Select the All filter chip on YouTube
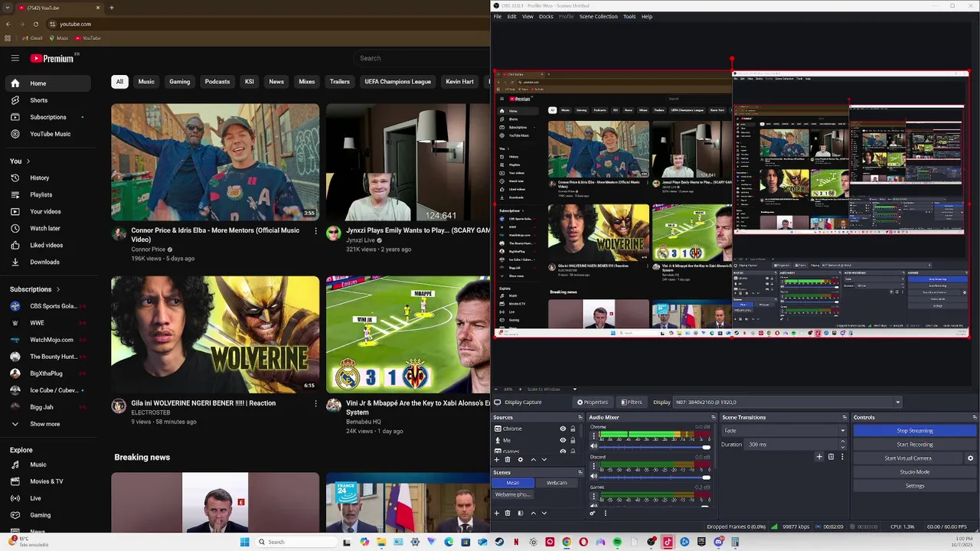The image size is (980, 551). (x=119, y=81)
